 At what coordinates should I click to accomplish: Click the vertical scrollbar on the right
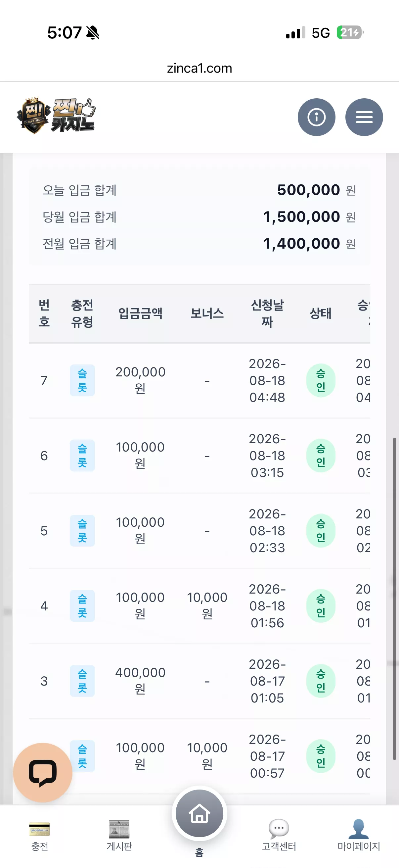(394, 599)
